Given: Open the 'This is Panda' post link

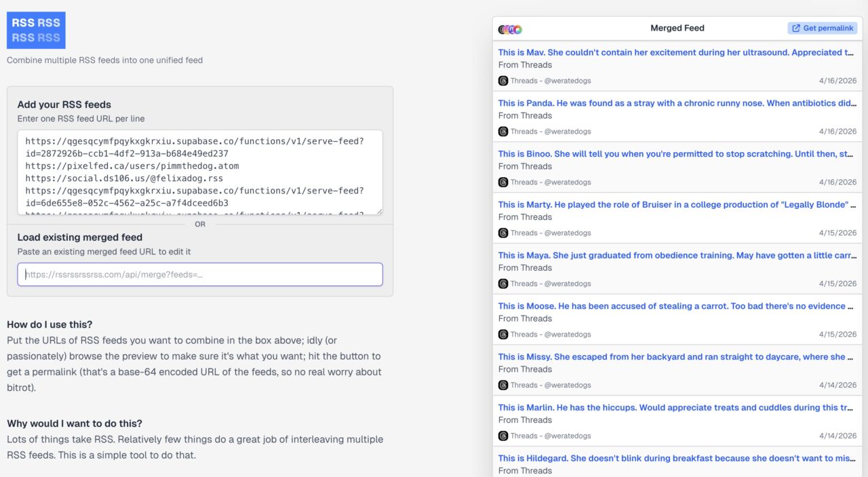Looking at the screenshot, I should pos(675,103).
